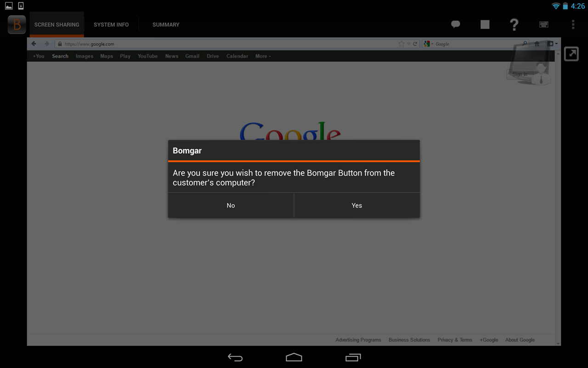The width and height of the screenshot is (588, 368).
Task: Open the System Info tab
Action: (x=111, y=25)
